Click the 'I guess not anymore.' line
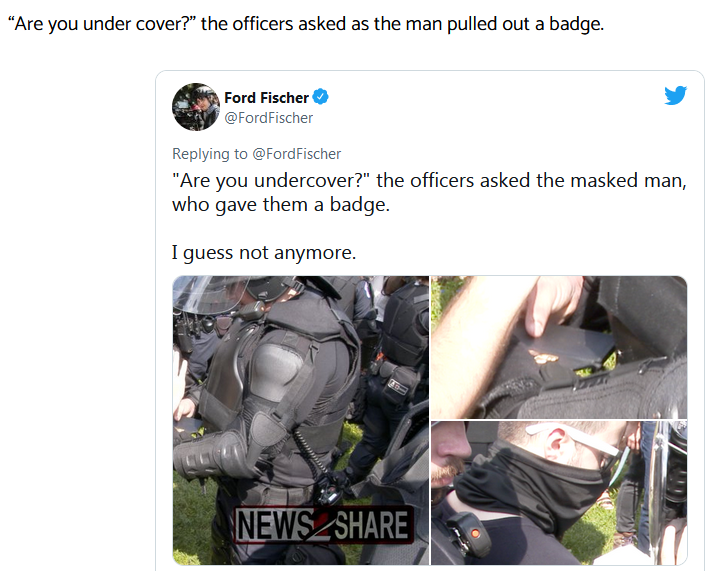 coord(264,253)
